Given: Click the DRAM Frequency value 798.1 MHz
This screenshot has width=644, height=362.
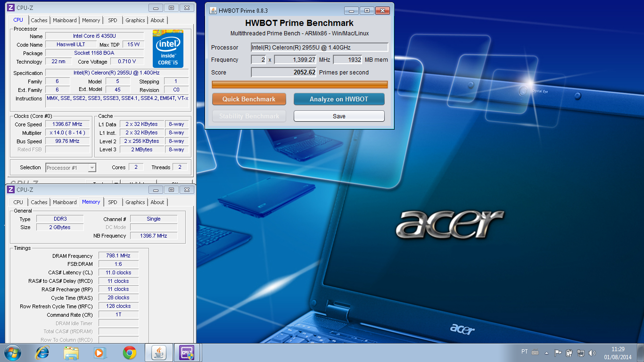Looking at the screenshot, I should click(x=118, y=255).
